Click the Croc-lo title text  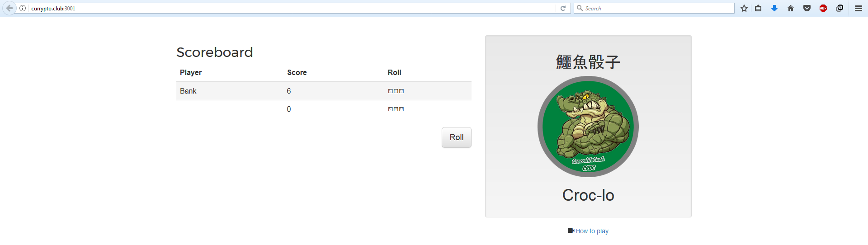coord(588,195)
